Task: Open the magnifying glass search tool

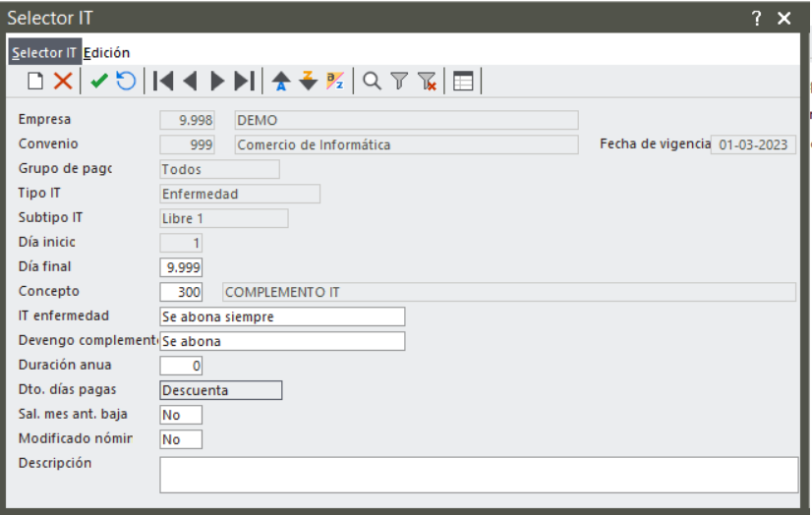Action: [x=372, y=82]
